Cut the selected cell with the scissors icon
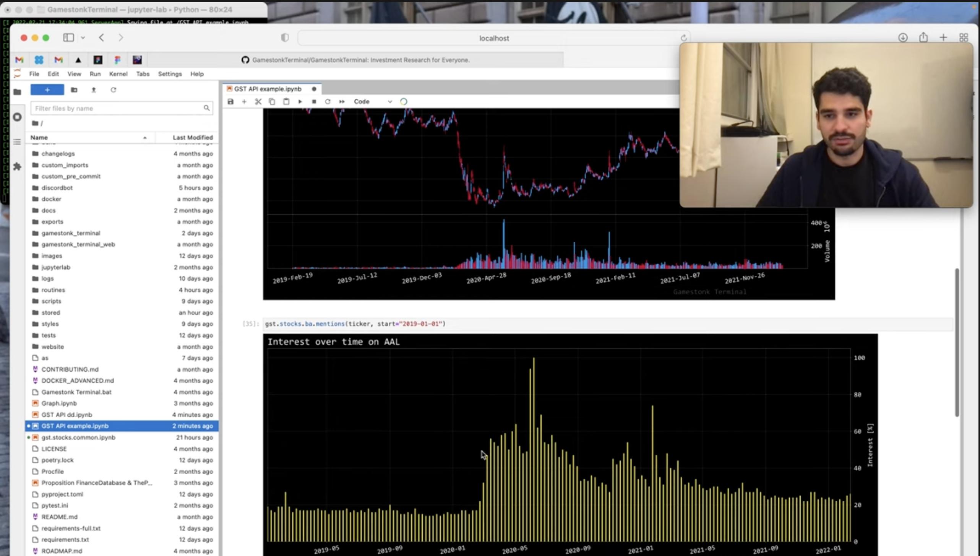 coord(258,101)
